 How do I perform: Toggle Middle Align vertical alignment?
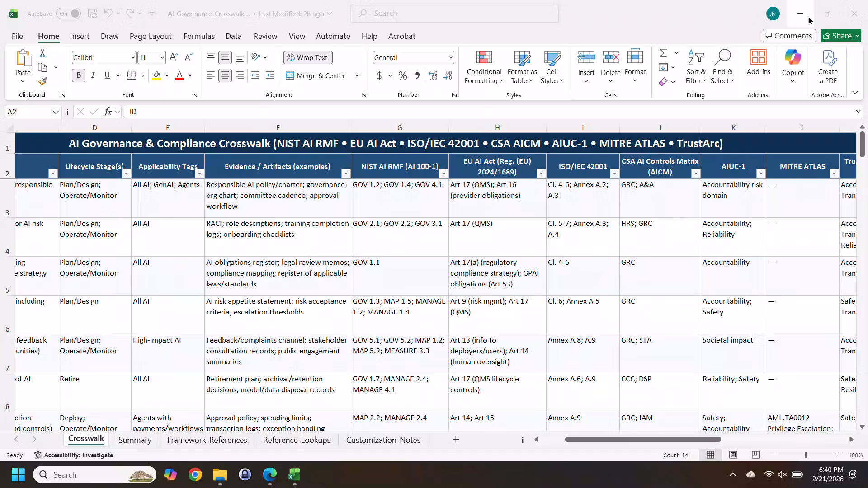click(x=225, y=57)
